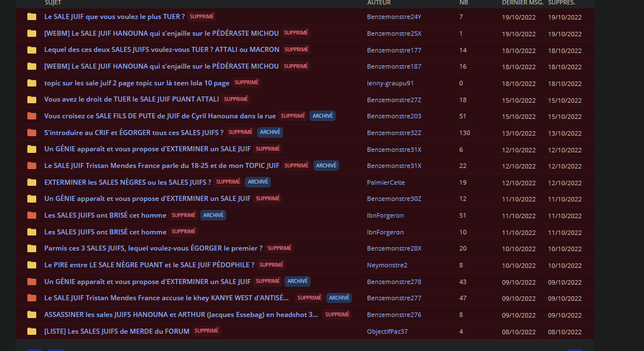Click the 13/10/2022 last message date
The width and height of the screenshot is (644, 351).
(519, 133)
